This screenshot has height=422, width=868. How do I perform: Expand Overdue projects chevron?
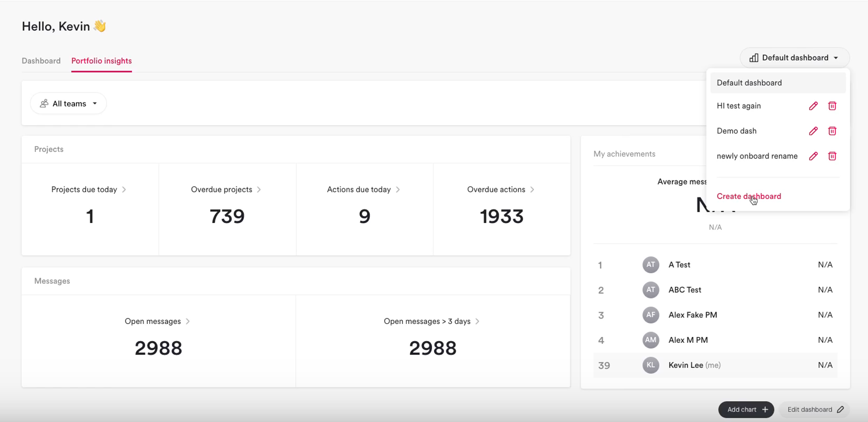coord(259,190)
